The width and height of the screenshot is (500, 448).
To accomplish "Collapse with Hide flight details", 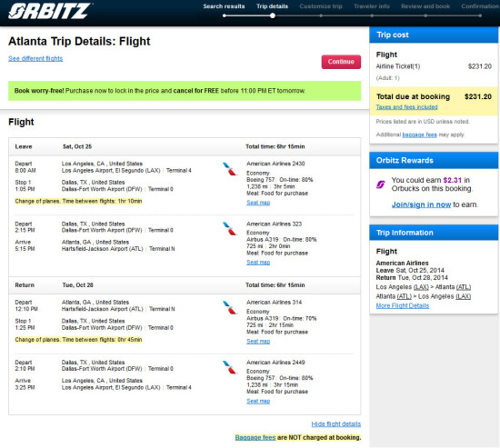I will click(x=336, y=423).
